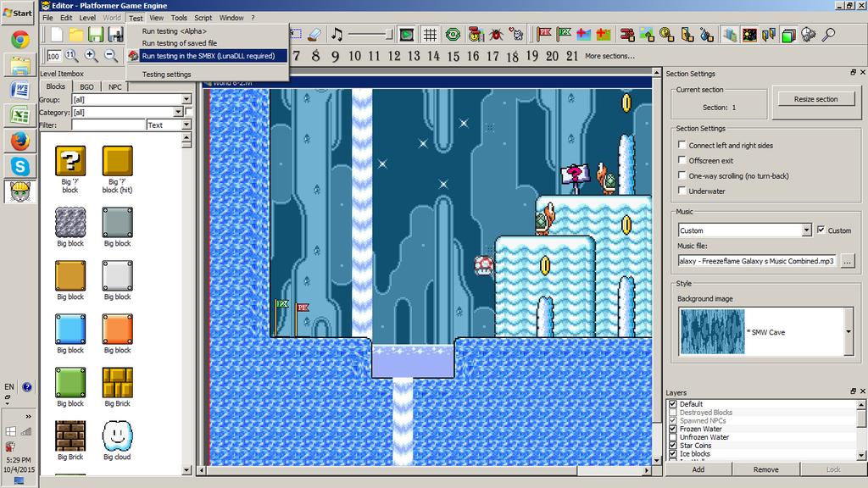
Task: Switch to the NPC tab
Action: click(x=114, y=87)
